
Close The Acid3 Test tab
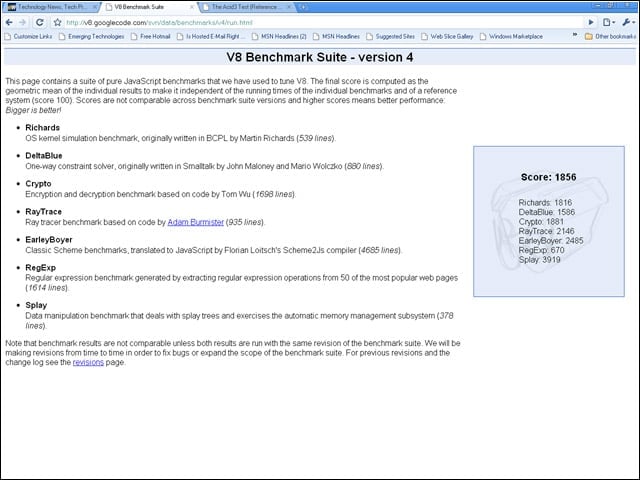pos(289,7)
